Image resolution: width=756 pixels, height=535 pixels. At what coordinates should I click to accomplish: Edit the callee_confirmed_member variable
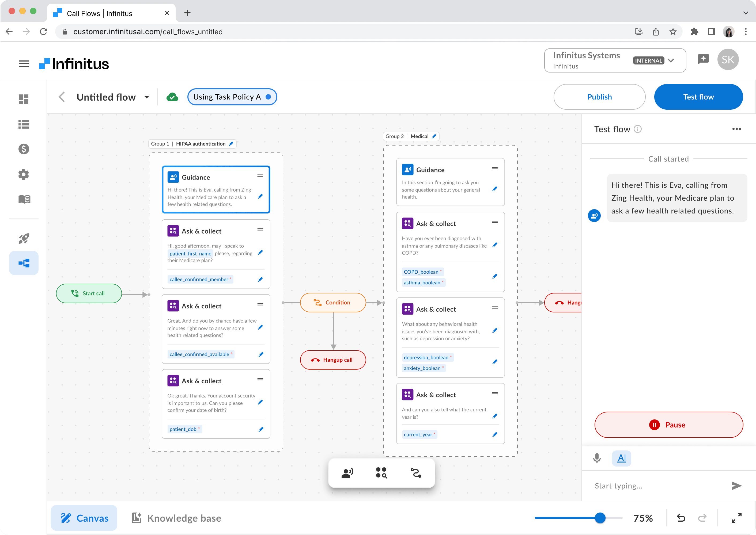pyautogui.click(x=260, y=279)
